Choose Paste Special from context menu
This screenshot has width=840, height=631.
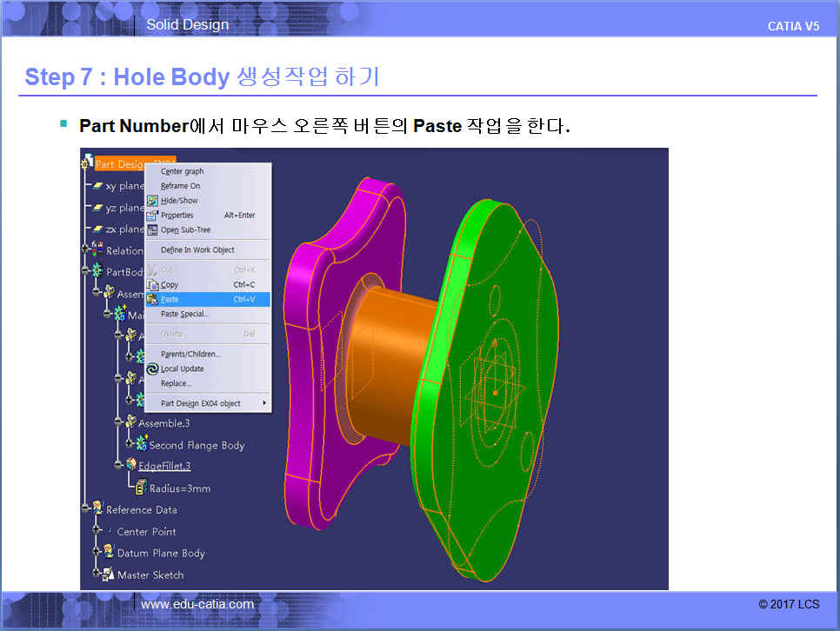[184, 314]
